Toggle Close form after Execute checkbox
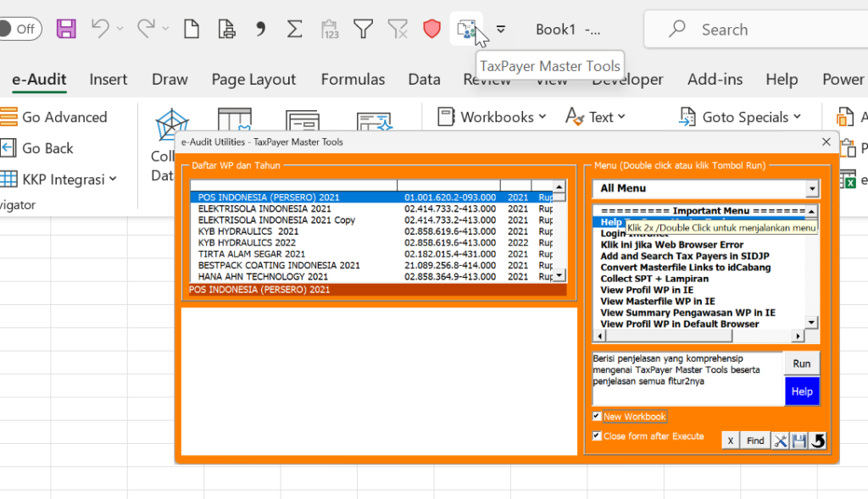Viewport: 868px width, 499px height. pos(597,436)
